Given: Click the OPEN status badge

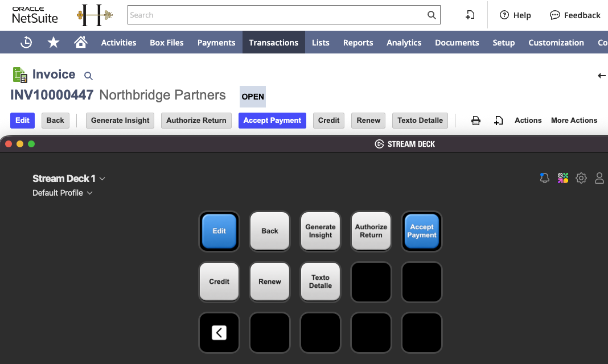Looking at the screenshot, I should point(253,97).
